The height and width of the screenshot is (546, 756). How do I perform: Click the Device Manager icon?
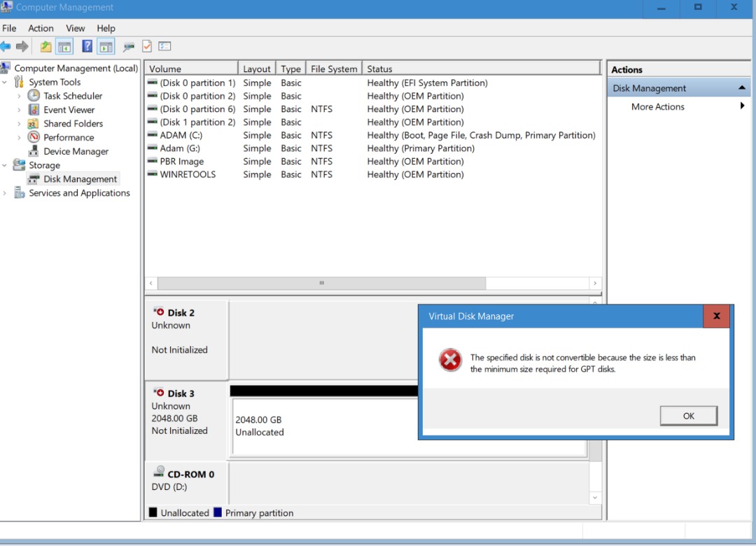click(34, 151)
